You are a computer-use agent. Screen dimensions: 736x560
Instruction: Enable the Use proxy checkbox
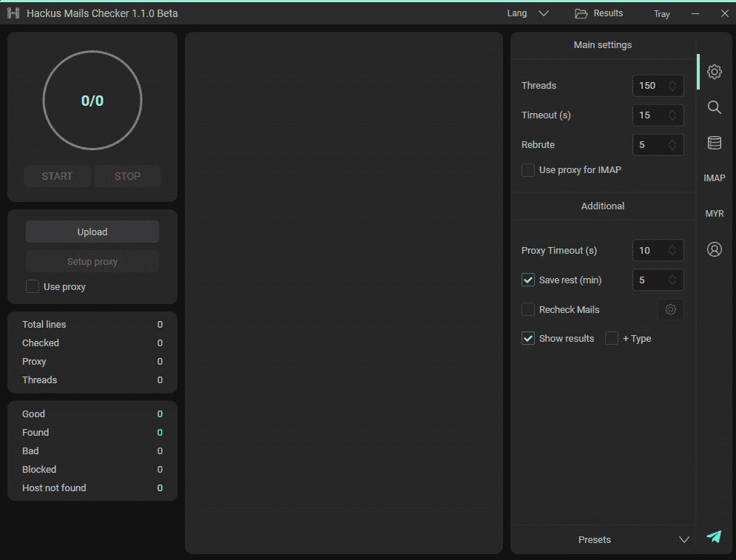[x=33, y=287]
